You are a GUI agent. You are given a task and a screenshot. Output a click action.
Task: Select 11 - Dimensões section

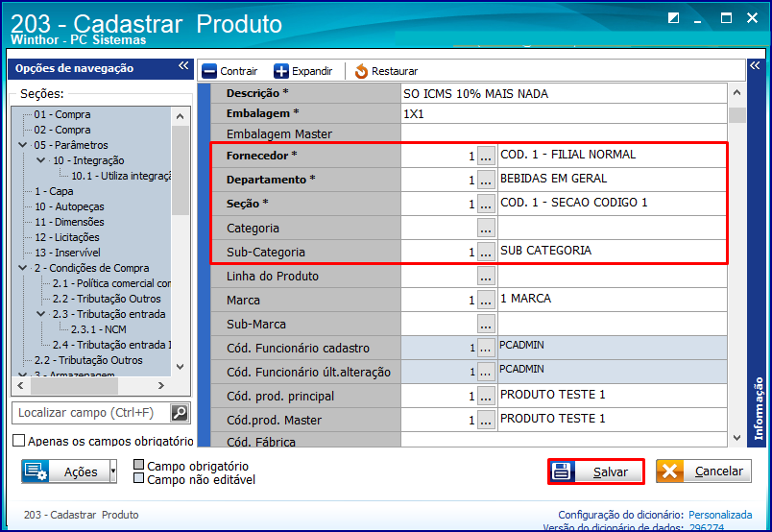pyautogui.click(x=69, y=222)
